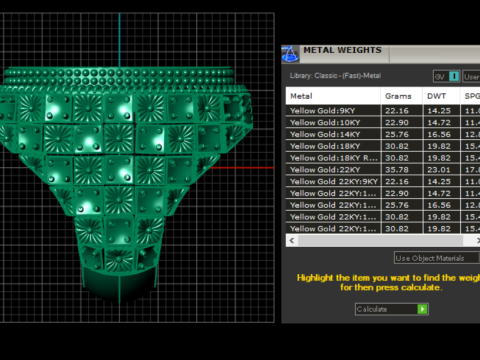Screen dimensions: 480x360
Task: Click the DWT column header
Action: 441,96
